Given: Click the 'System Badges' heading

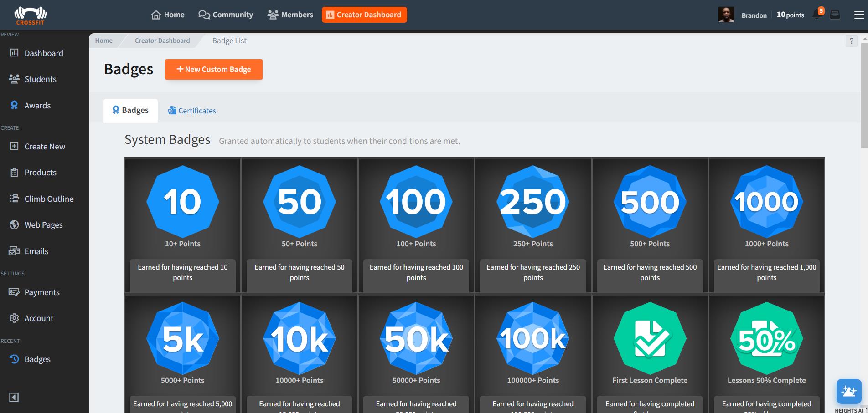Looking at the screenshot, I should 167,139.
